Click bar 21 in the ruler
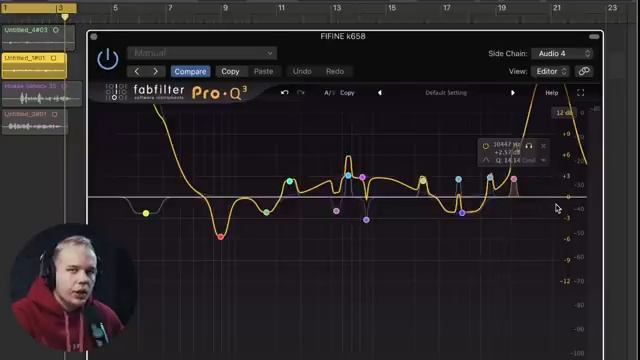The image size is (640, 360). [557, 8]
